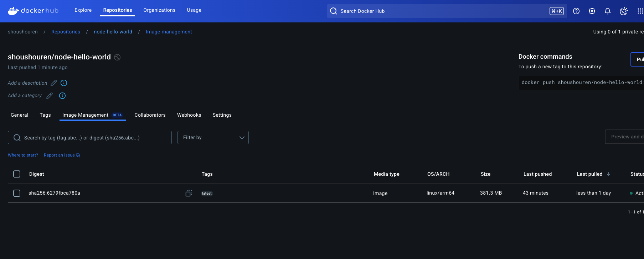Click the Repositories breadcrumb link
Viewport: 644px width, 259px height.
(x=66, y=32)
